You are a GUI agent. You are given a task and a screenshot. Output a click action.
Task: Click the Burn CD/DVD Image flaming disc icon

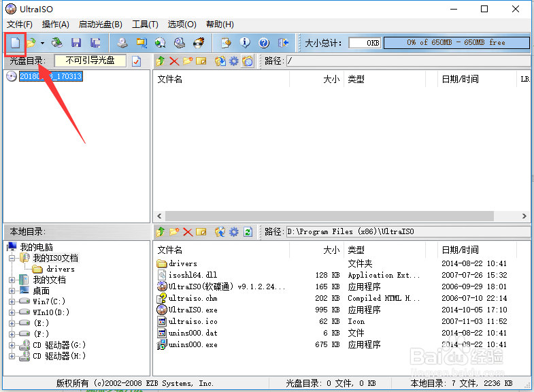[199, 43]
